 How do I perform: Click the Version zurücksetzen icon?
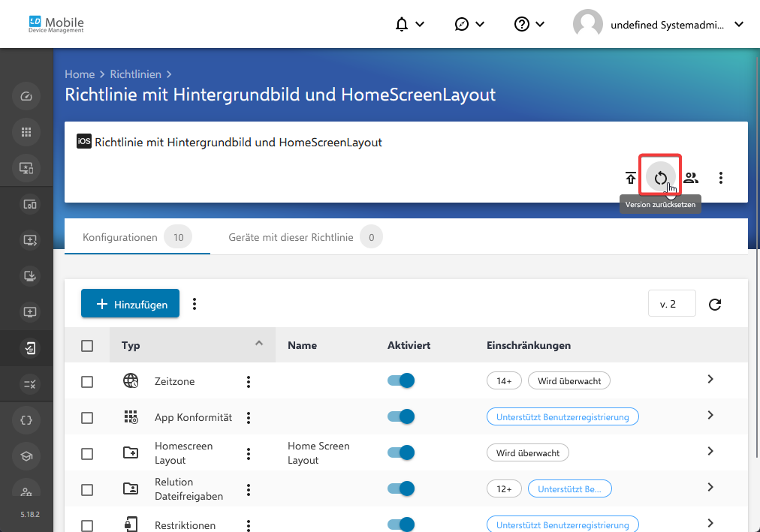(x=660, y=178)
